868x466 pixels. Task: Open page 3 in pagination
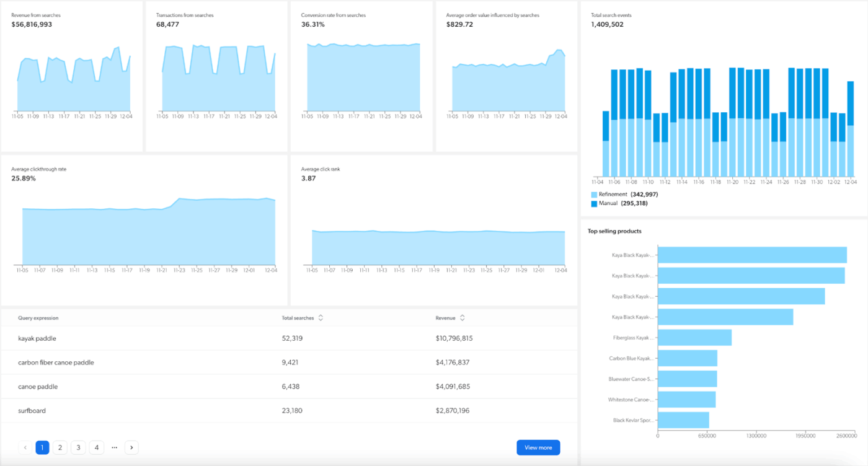coord(78,447)
